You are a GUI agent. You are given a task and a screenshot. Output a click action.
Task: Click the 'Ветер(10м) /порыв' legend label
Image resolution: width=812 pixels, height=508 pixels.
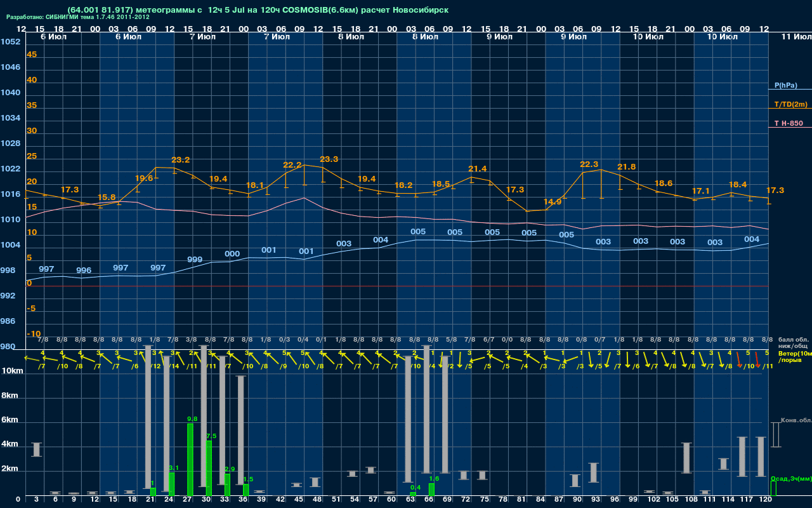[795, 356]
